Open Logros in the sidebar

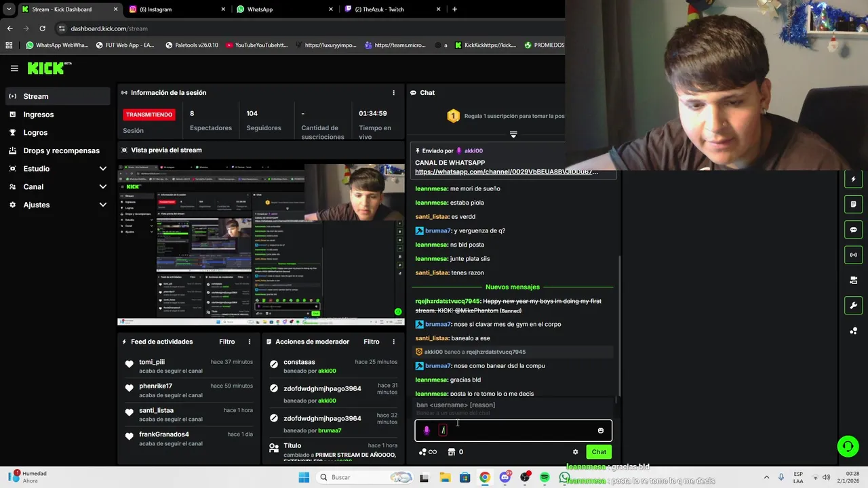click(57, 133)
